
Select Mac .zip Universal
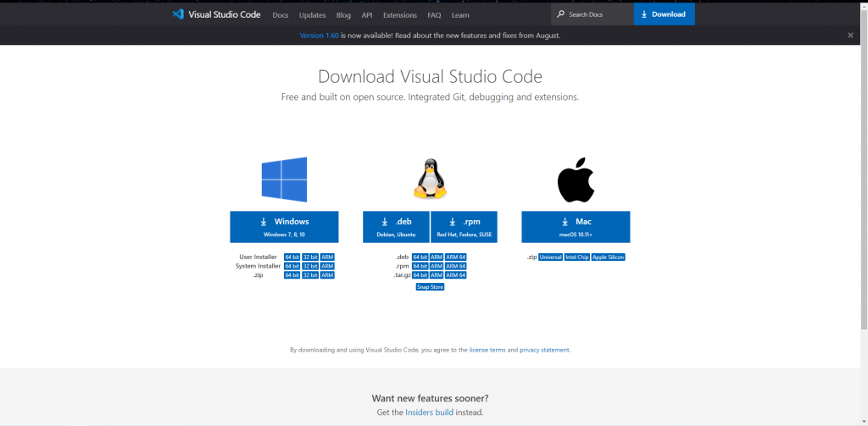coord(551,257)
